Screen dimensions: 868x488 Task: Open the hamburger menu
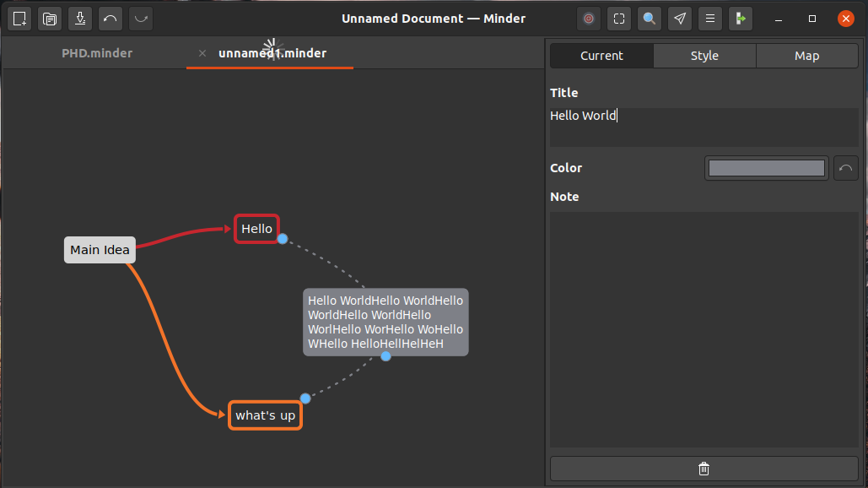[x=710, y=19]
